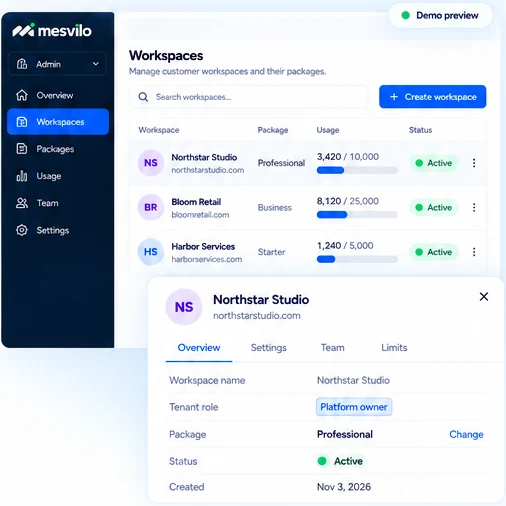The height and width of the screenshot is (506, 506).
Task: Switch to the Team tab in panel
Action: coord(333,348)
